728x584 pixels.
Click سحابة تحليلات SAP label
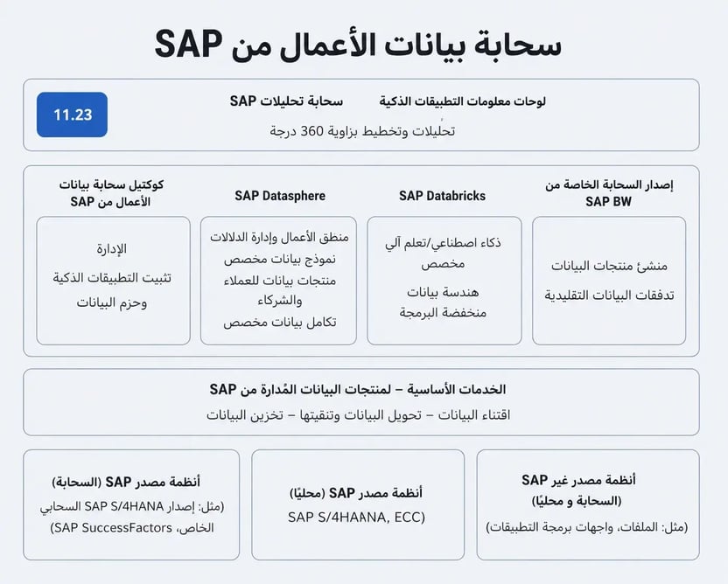click(x=286, y=101)
